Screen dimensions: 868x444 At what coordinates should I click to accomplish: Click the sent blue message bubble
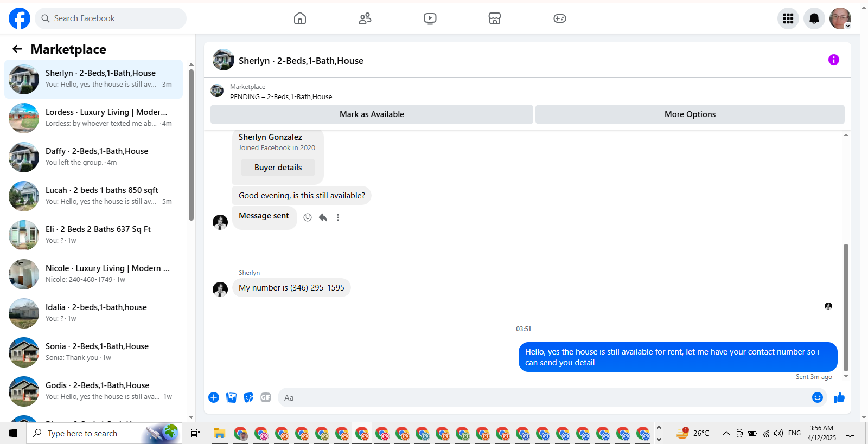point(678,357)
